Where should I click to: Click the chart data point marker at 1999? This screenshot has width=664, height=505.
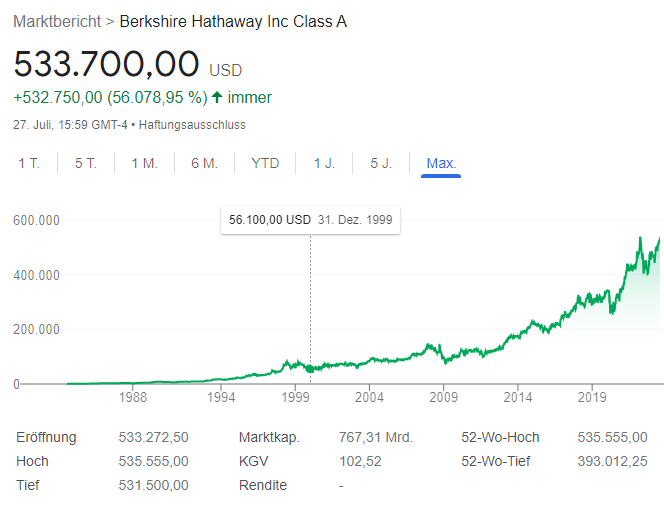coord(310,368)
